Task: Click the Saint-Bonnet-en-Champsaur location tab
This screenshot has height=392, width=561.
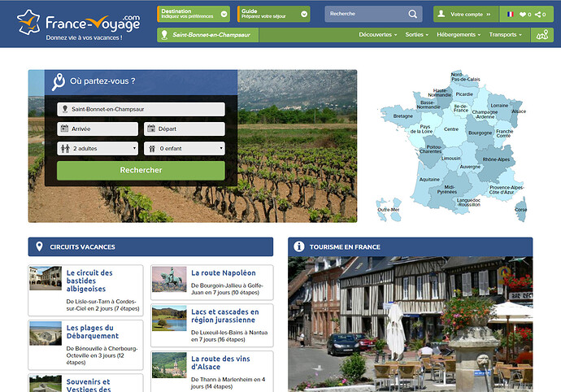Action: click(x=207, y=35)
